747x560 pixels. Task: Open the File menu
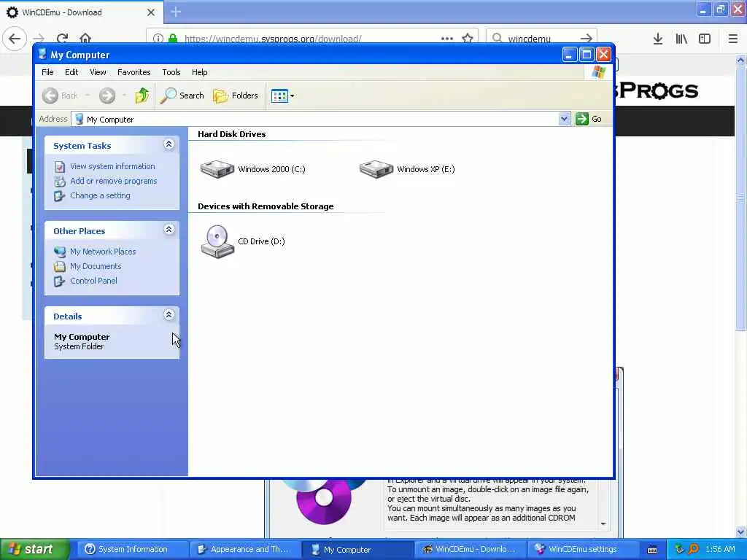pyautogui.click(x=47, y=72)
